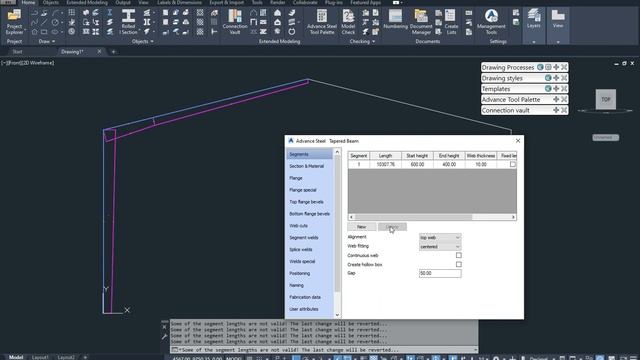The height and width of the screenshot is (360, 640).
Task: Open the Labels & Dimensions ribbon tab
Action: [x=179, y=2]
